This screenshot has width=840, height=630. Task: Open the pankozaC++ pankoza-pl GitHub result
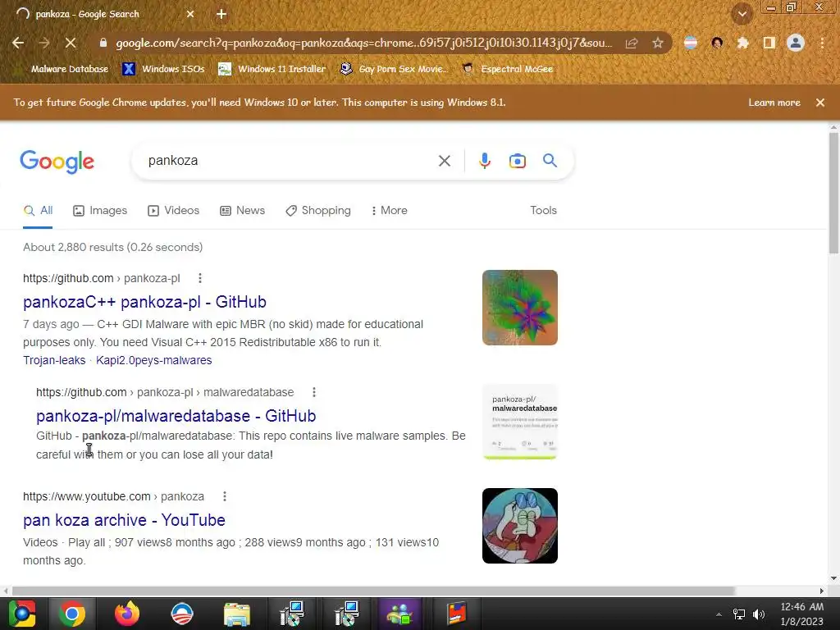[144, 302]
